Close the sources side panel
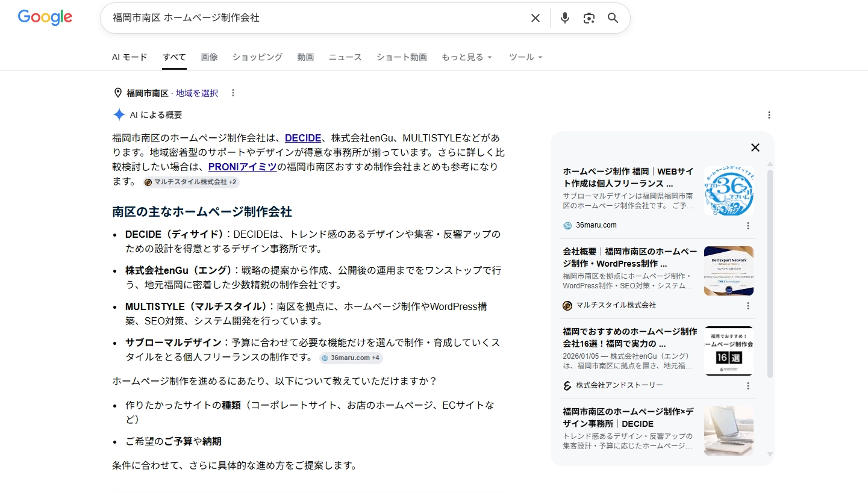The height and width of the screenshot is (493, 868). tap(755, 147)
